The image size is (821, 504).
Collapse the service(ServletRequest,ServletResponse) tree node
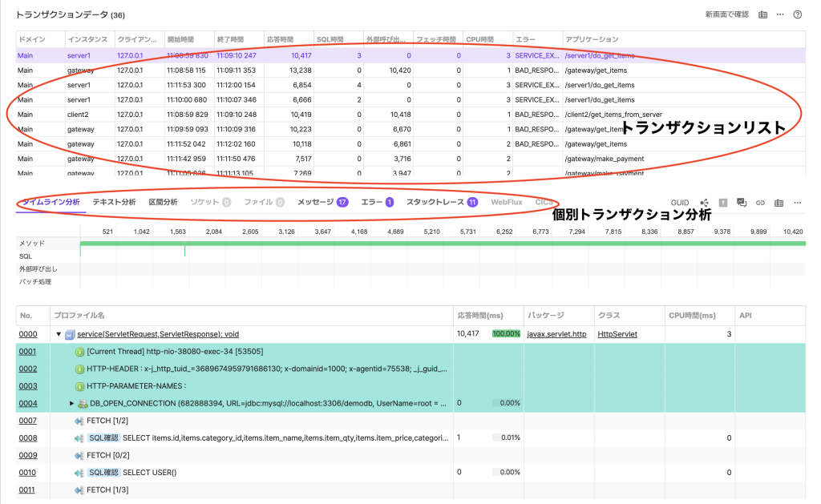pos(59,334)
